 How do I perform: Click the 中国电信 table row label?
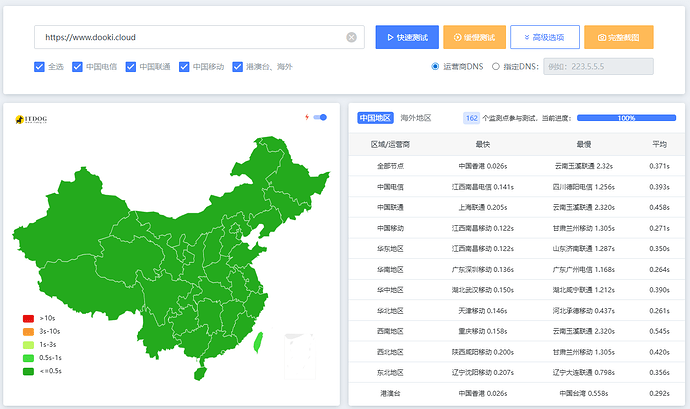390,187
